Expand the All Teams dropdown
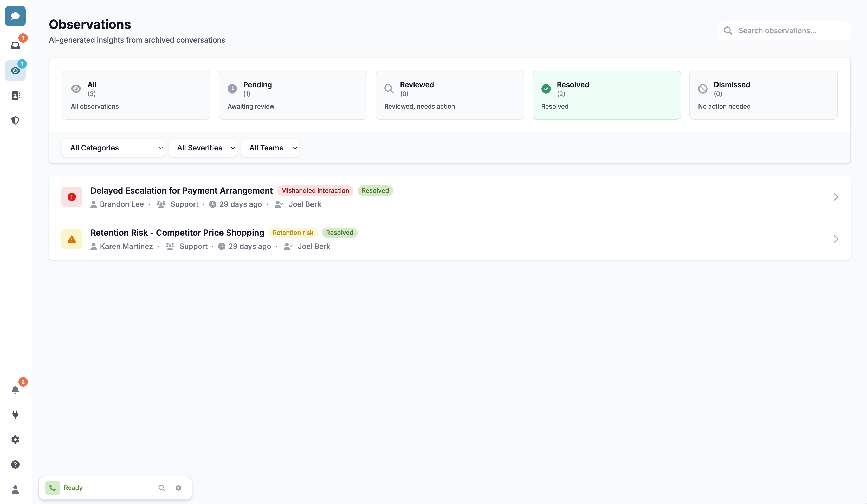The image size is (867, 504). tap(270, 148)
